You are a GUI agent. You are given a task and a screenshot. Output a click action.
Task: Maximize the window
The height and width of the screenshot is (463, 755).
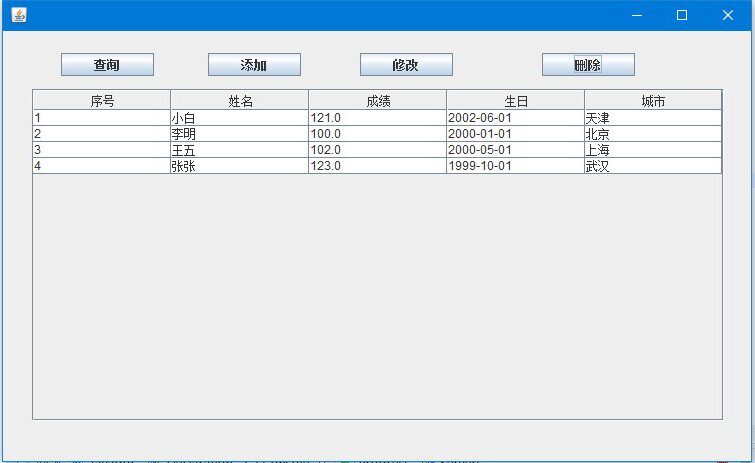tap(682, 15)
